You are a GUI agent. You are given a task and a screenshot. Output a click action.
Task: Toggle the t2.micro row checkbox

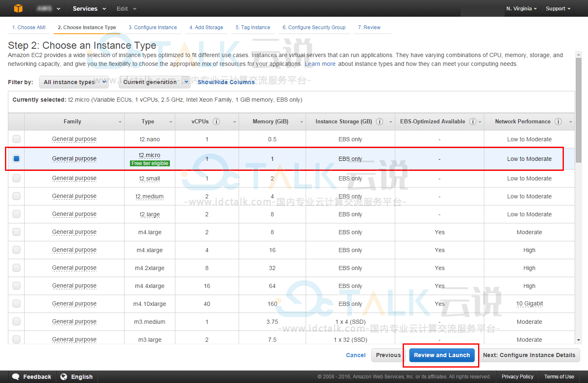click(x=16, y=158)
